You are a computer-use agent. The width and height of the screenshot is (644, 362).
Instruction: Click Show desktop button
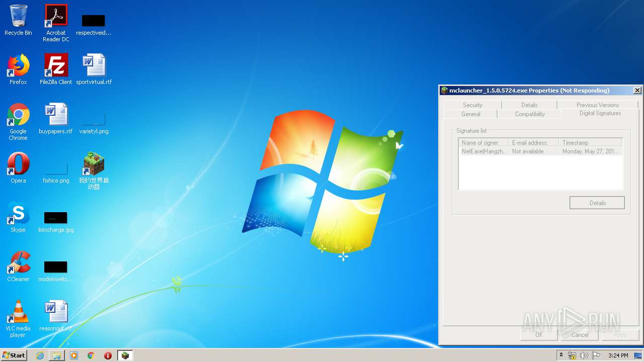pos(639,355)
